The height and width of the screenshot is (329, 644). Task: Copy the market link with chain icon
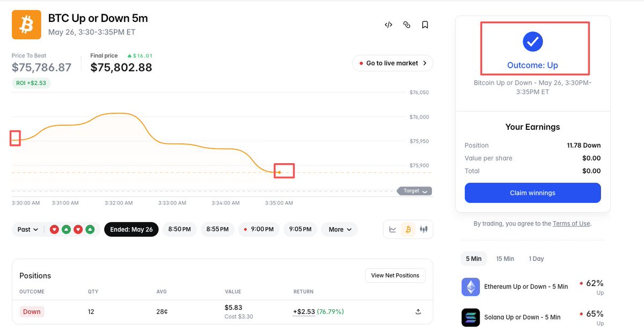[x=407, y=25]
